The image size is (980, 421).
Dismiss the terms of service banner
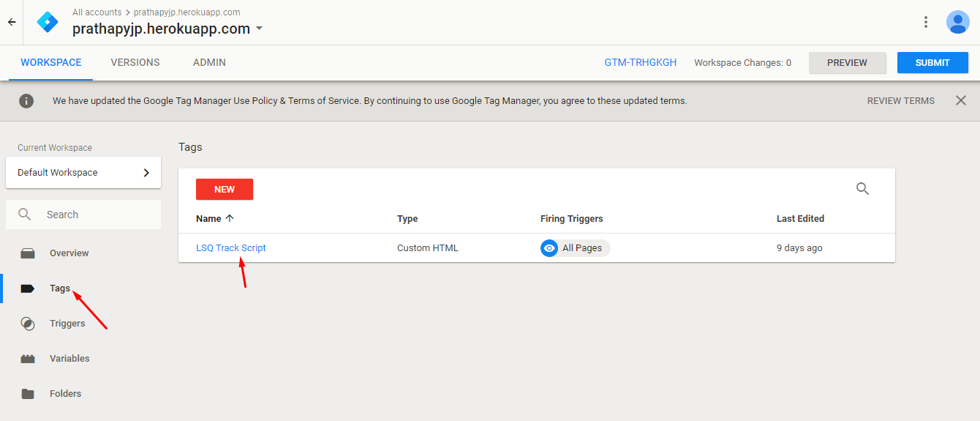pyautogui.click(x=961, y=100)
